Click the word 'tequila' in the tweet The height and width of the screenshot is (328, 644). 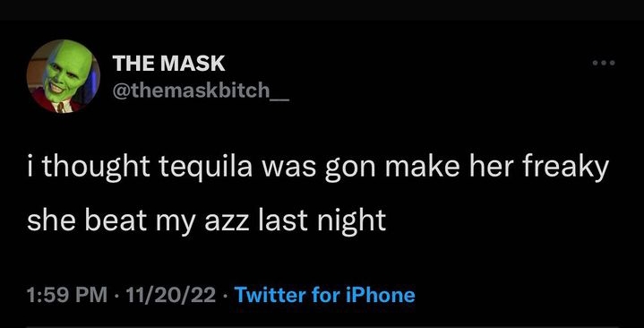pyautogui.click(x=205, y=168)
